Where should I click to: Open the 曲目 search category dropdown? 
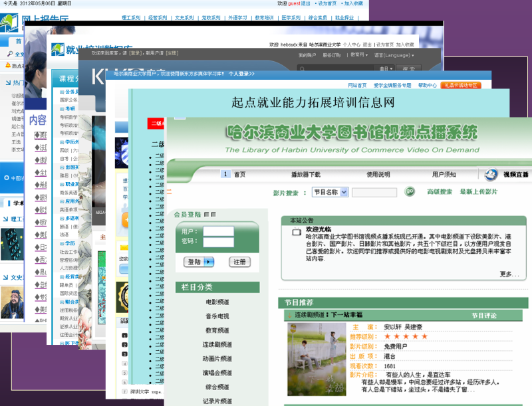pyautogui.click(x=386, y=69)
